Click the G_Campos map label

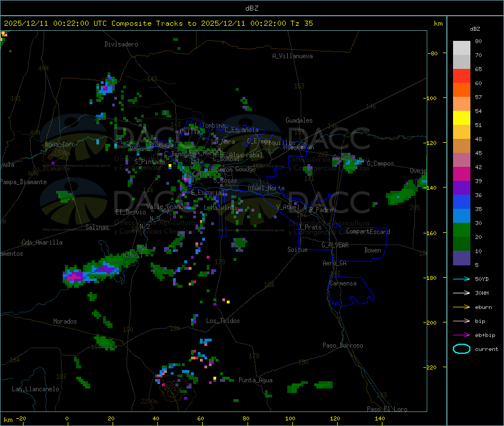pyautogui.click(x=381, y=164)
